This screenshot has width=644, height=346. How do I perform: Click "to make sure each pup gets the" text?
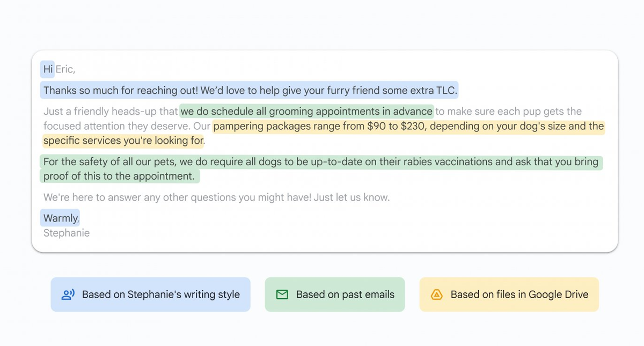tap(508, 112)
